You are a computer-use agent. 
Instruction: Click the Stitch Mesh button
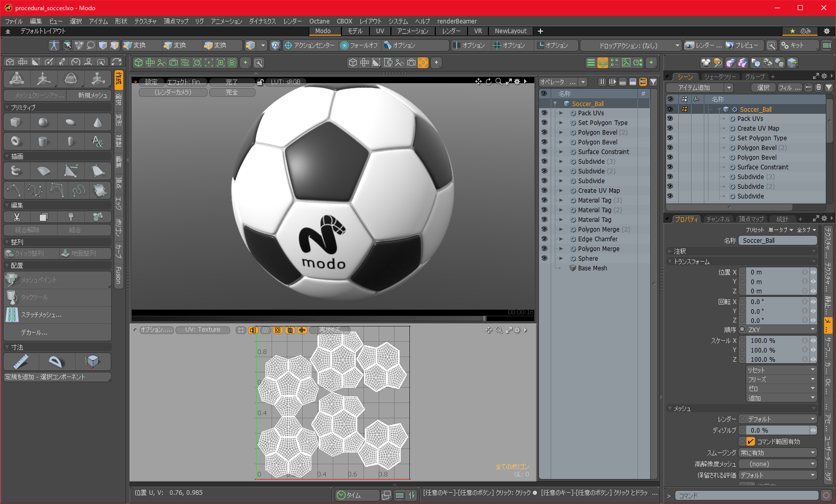coord(57,315)
